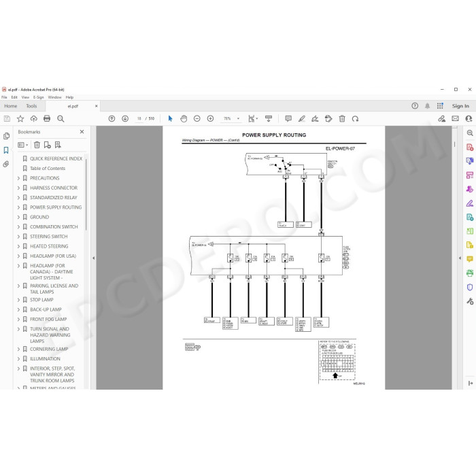Click the stamp tool icon
This screenshot has width=476, height=476.
[328, 119]
